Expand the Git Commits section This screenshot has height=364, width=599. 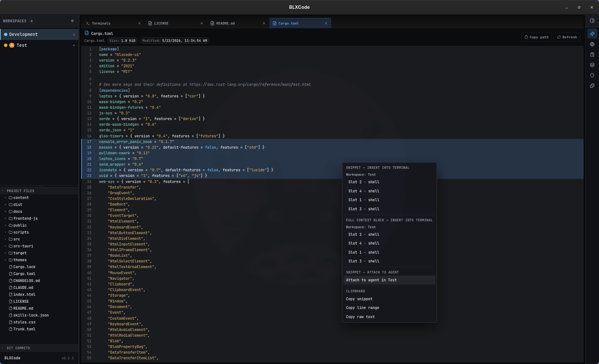[x=39, y=348]
